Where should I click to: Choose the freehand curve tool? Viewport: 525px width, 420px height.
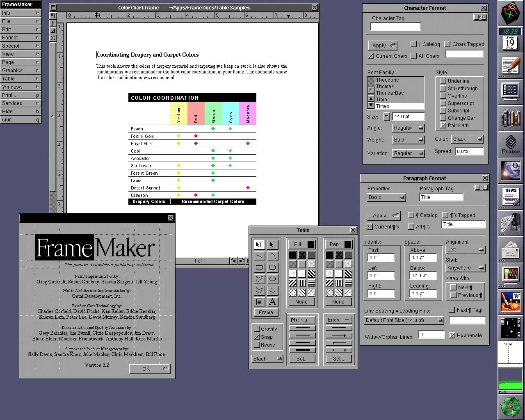tap(272, 290)
